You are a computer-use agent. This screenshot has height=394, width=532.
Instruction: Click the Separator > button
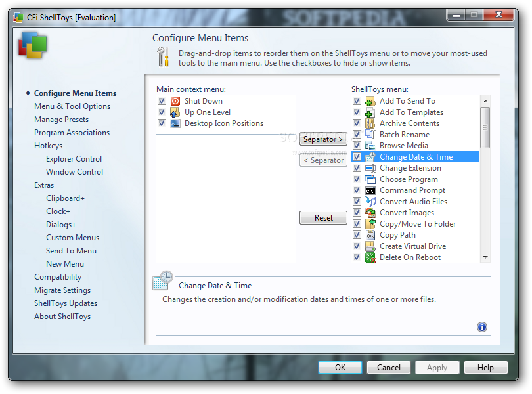coord(323,139)
